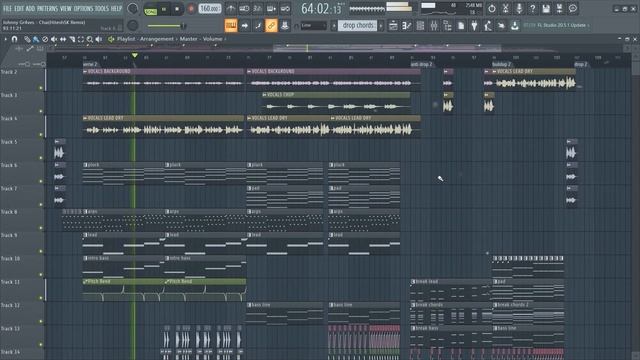Select the slice tool in playlist toolbar

click(x=72, y=39)
